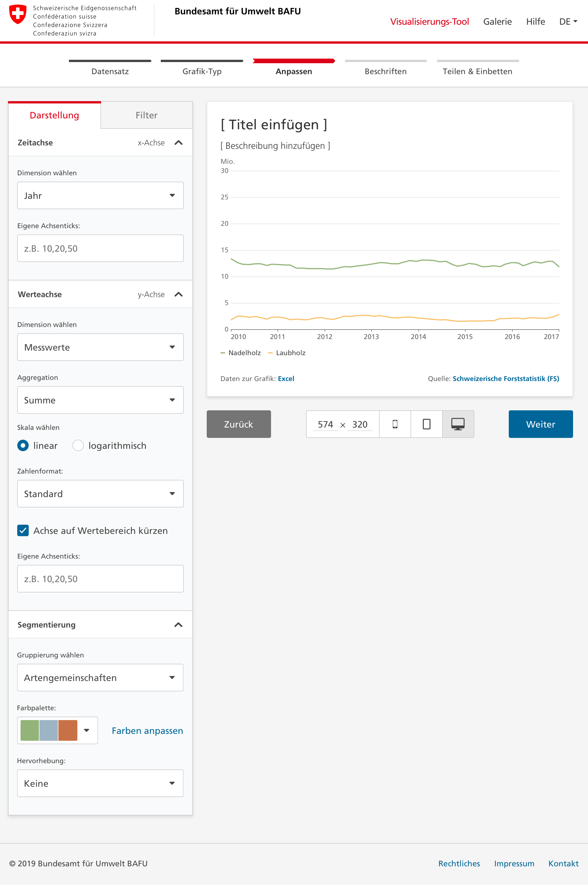The image size is (588, 885).
Task: Collapse the Segmentierung section chevron
Action: pyautogui.click(x=179, y=625)
